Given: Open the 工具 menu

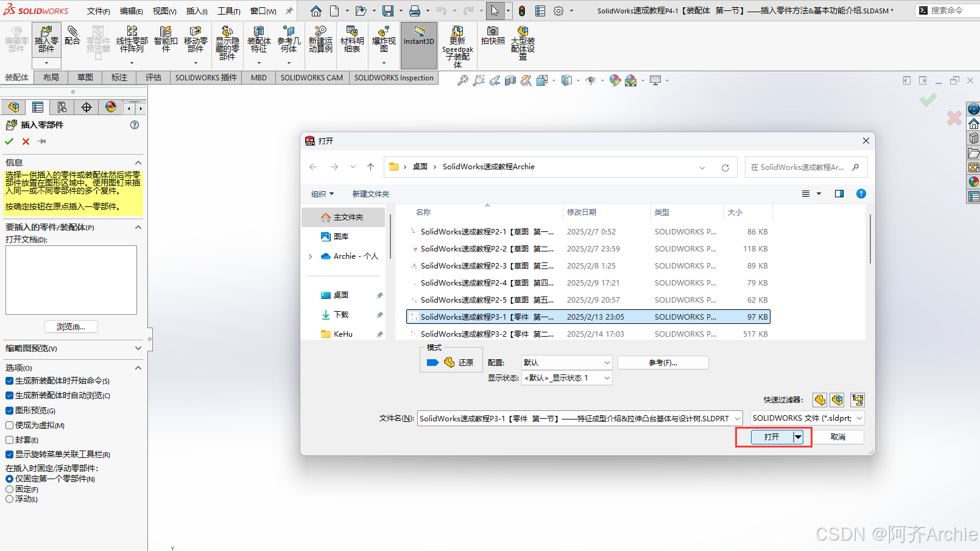Looking at the screenshot, I should [229, 11].
